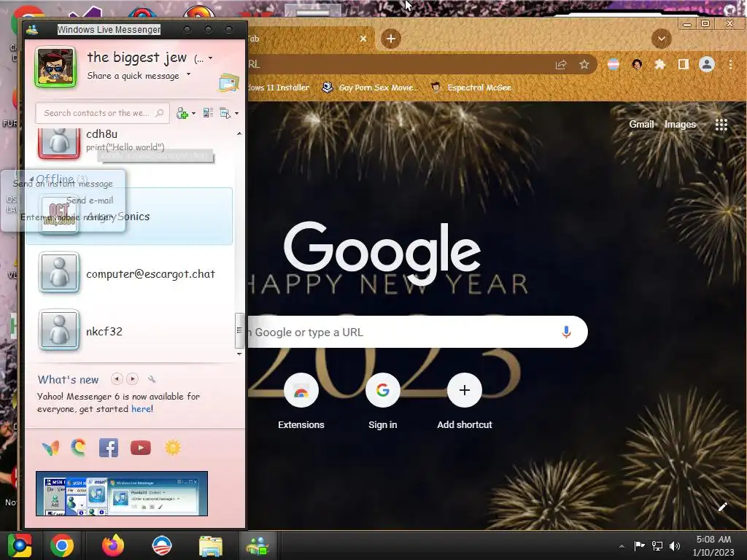Open Chrome tab search dropdown
Screen dimensions: 747x560
point(661,39)
